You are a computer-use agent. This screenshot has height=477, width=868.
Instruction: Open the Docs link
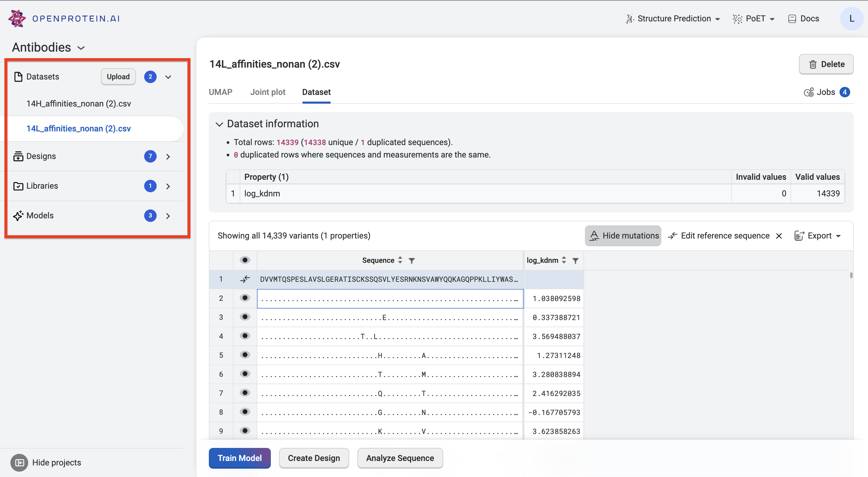point(804,18)
